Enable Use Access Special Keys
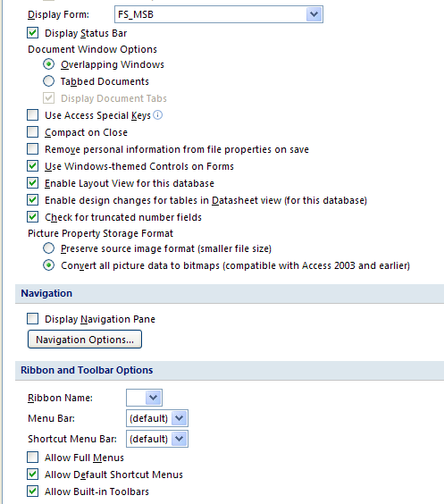 pos(33,115)
